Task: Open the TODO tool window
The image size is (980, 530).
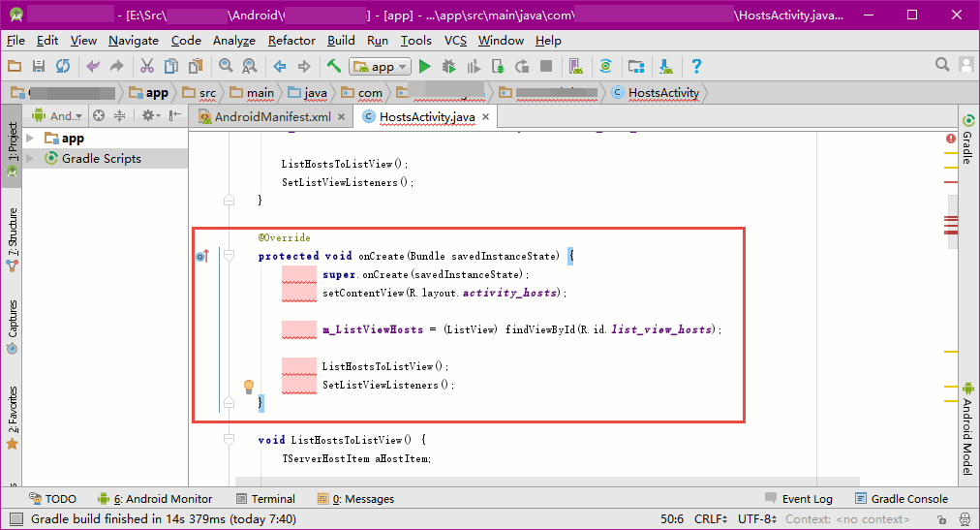Action: (x=53, y=499)
